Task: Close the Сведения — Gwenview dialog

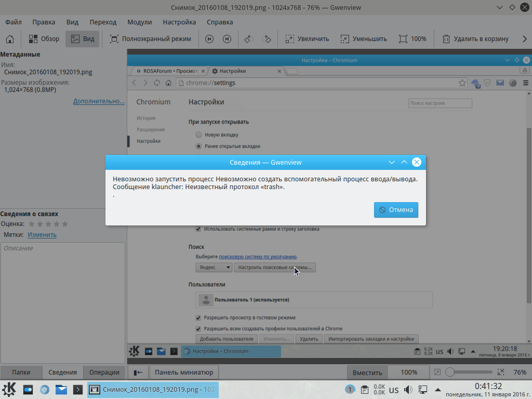Action: pos(417,162)
